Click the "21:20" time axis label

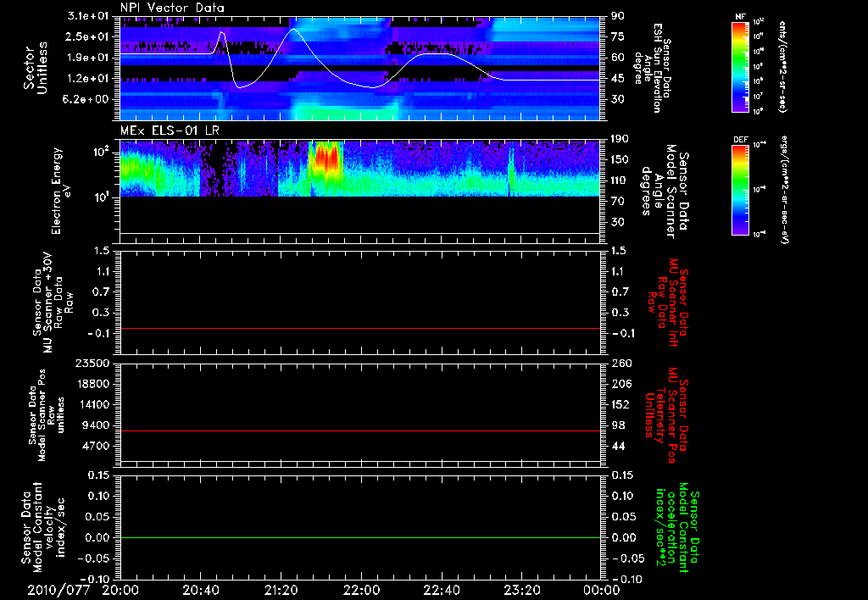click(281, 590)
